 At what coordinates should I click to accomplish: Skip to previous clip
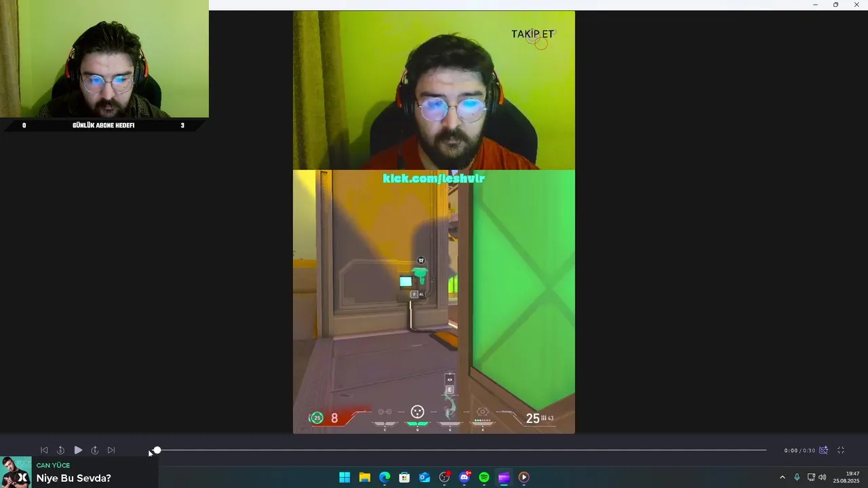click(44, 450)
